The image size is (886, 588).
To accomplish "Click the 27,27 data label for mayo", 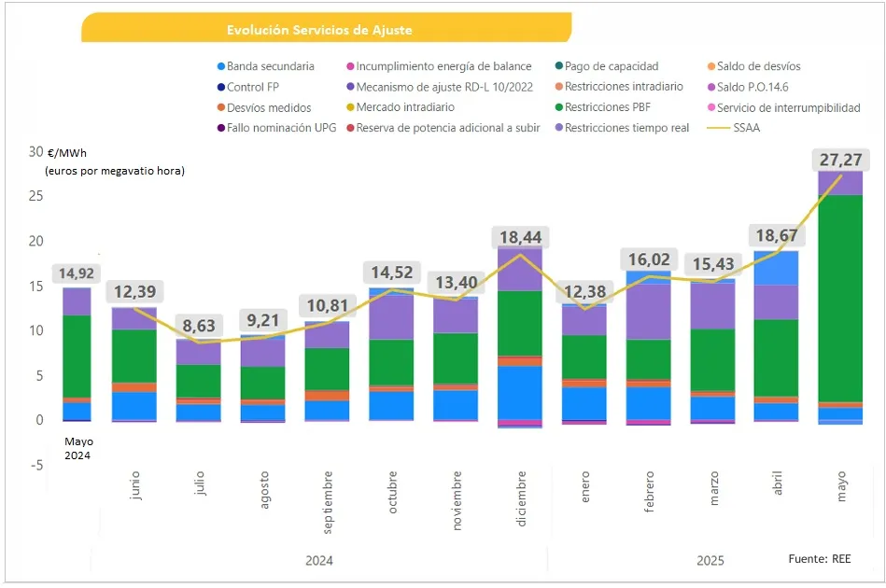I will (841, 160).
